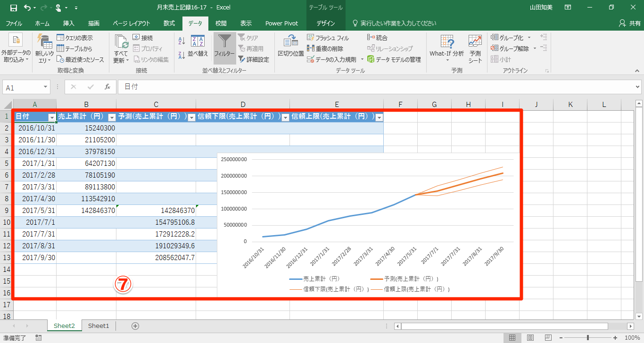Switch to ホーム tab

(42, 23)
